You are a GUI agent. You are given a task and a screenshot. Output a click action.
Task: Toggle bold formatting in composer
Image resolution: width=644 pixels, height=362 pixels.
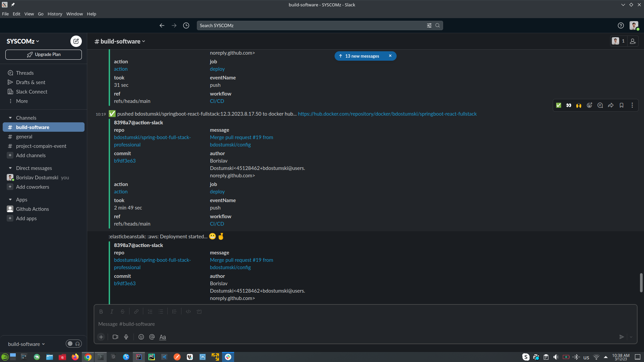click(x=101, y=311)
